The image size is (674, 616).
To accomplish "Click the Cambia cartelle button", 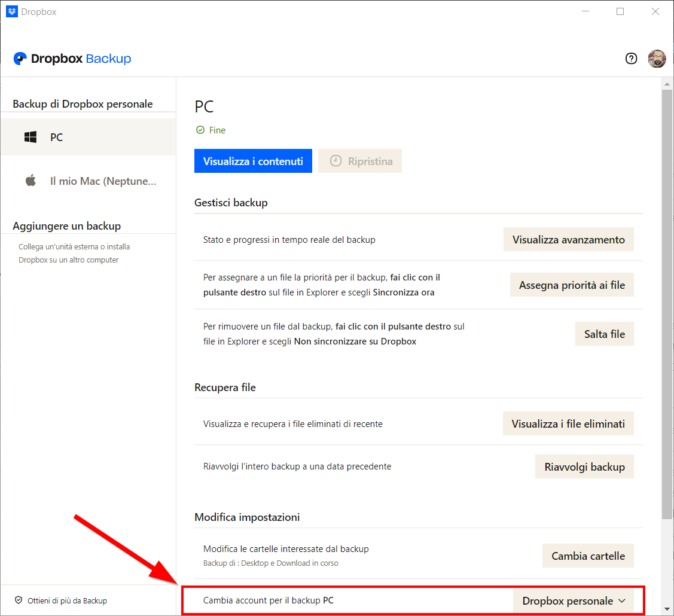I will tap(588, 556).
